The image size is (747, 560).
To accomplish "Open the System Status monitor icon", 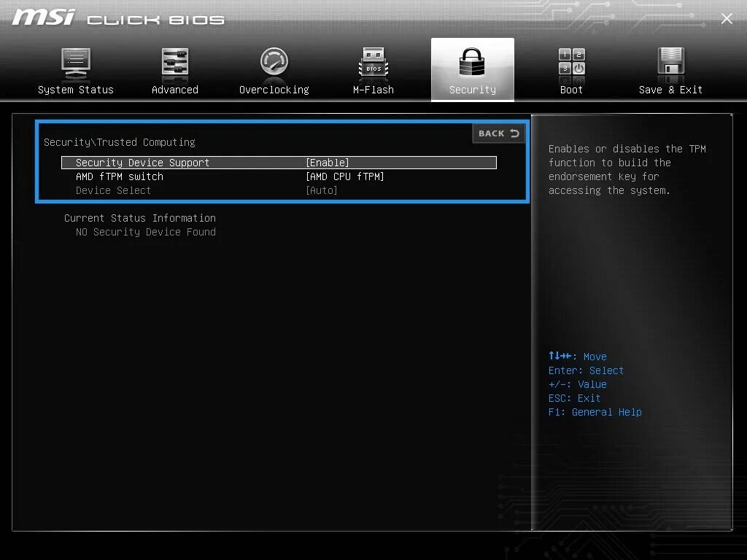I will click(x=76, y=63).
